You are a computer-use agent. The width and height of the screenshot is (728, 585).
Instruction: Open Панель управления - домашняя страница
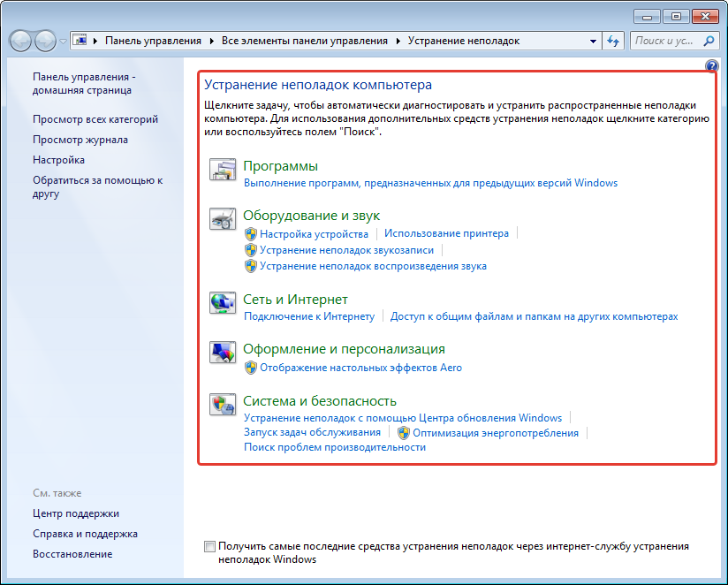84,84
